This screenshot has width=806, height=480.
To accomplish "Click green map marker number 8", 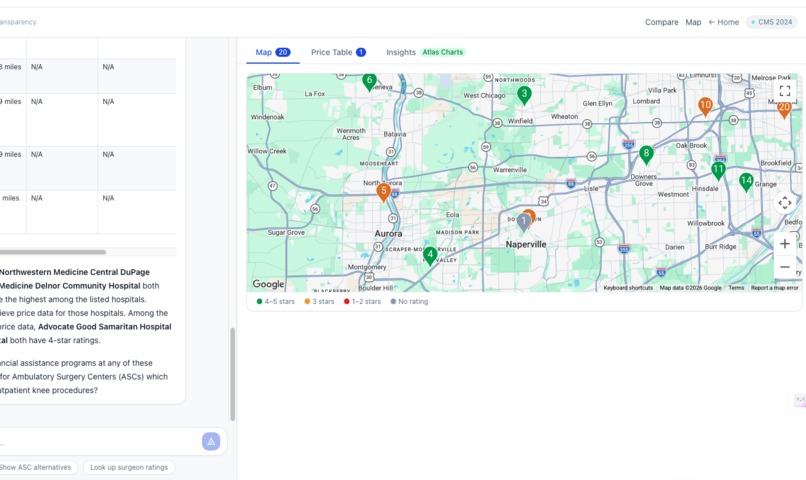I will coord(646,154).
